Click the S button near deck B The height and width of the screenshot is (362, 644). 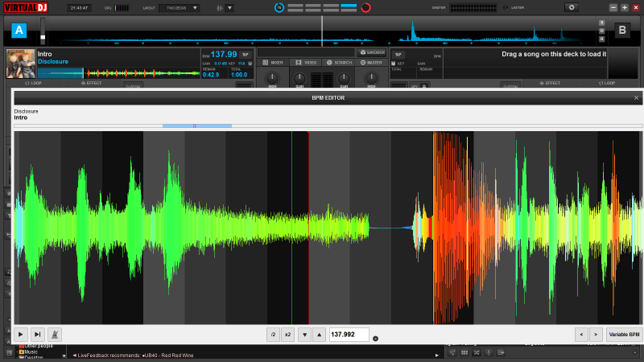click(601, 23)
